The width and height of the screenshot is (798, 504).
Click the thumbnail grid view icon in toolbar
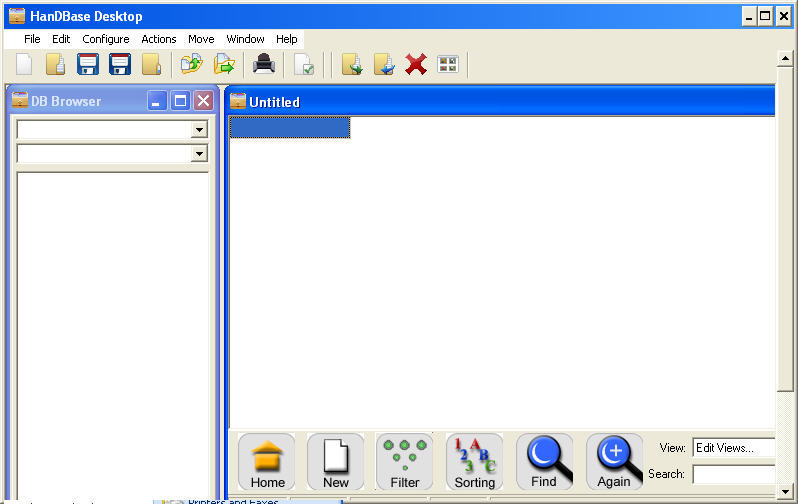[x=448, y=65]
